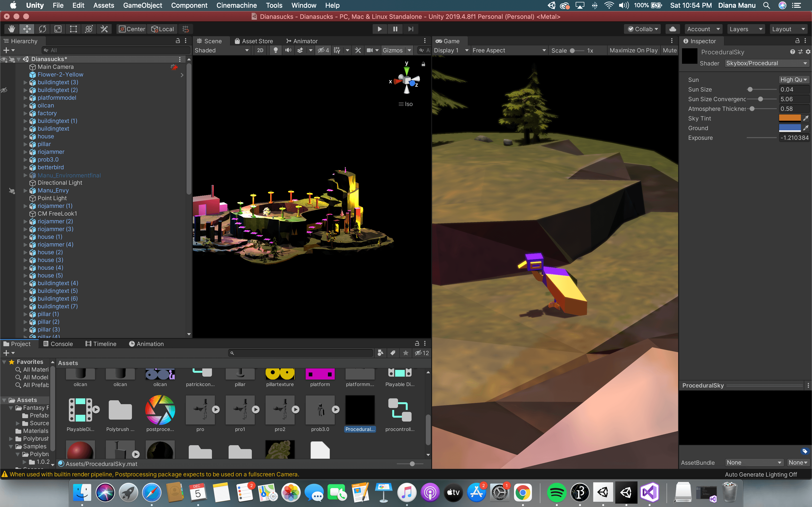
Task: Click the orange Sky Tint color swatch
Action: click(x=789, y=118)
